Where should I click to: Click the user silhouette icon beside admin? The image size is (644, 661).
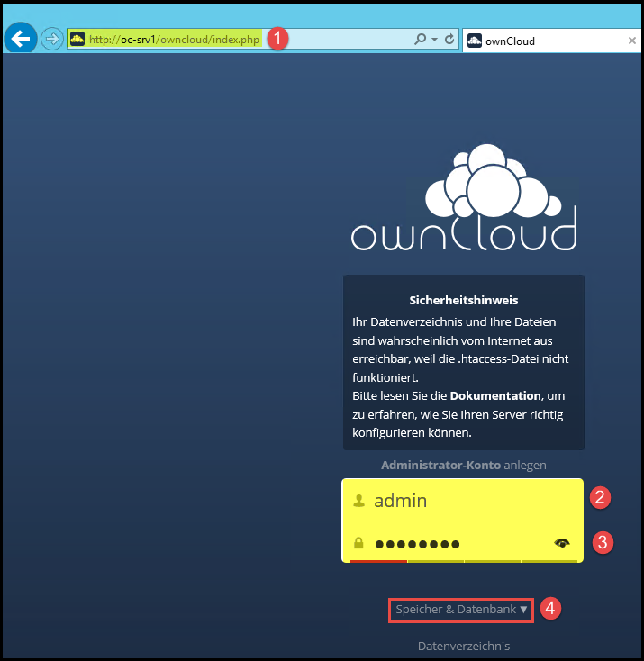(x=358, y=501)
